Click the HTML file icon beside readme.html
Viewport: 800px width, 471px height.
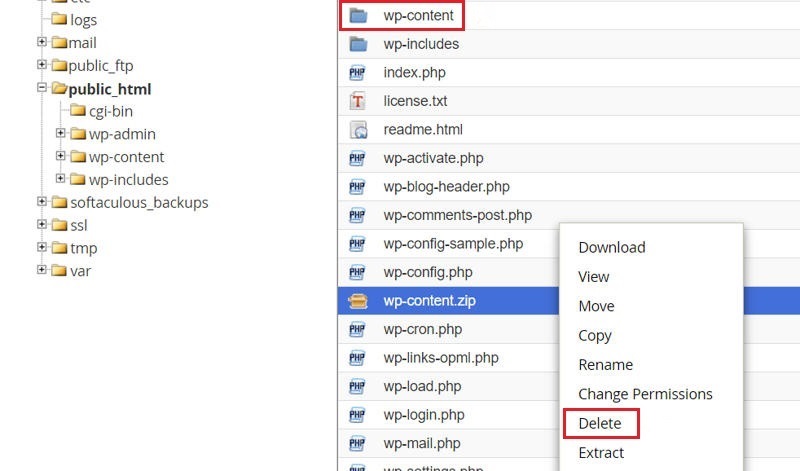click(x=358, y=130)
